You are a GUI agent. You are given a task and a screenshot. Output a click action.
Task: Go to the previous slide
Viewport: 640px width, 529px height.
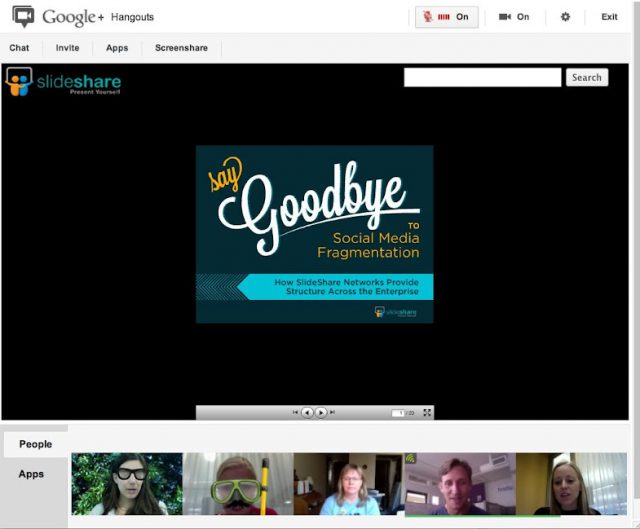click(x=307, y=413)
